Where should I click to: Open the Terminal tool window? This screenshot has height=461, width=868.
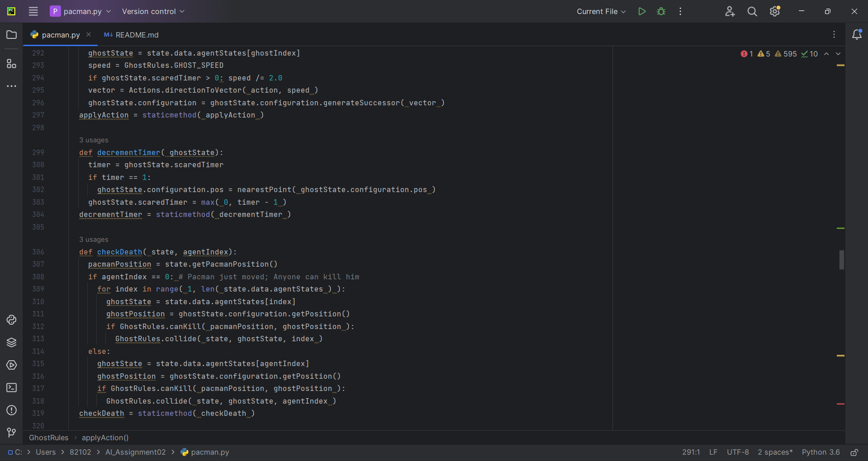(x=11, y=388)
